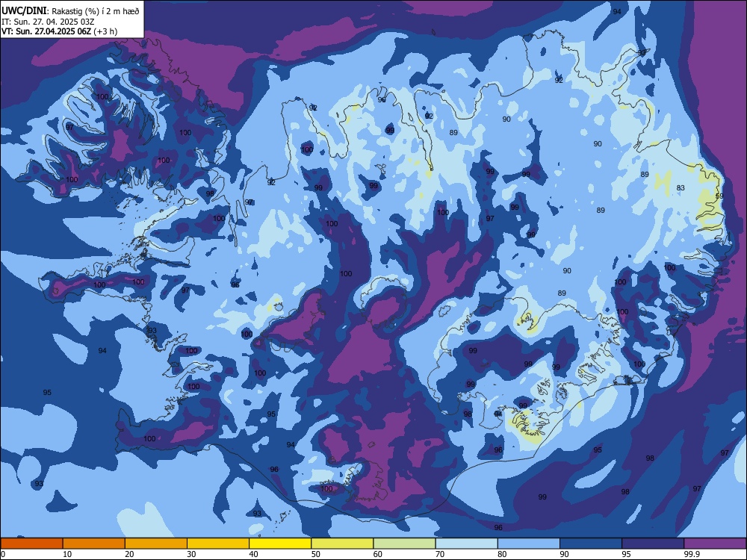This screenshot has height=560, width=747.
Task: Select the medium blue 90–95 legend swatch
Action: [591, 544]
